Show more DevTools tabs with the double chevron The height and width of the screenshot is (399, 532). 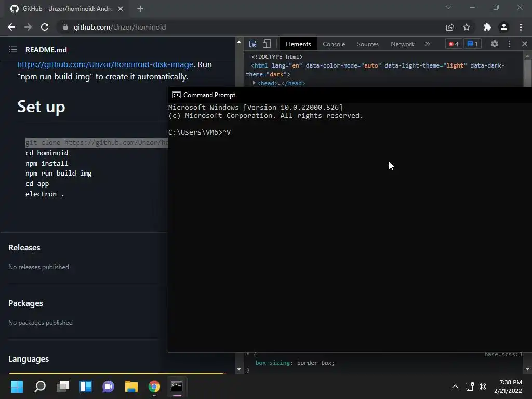pos(428,44)
